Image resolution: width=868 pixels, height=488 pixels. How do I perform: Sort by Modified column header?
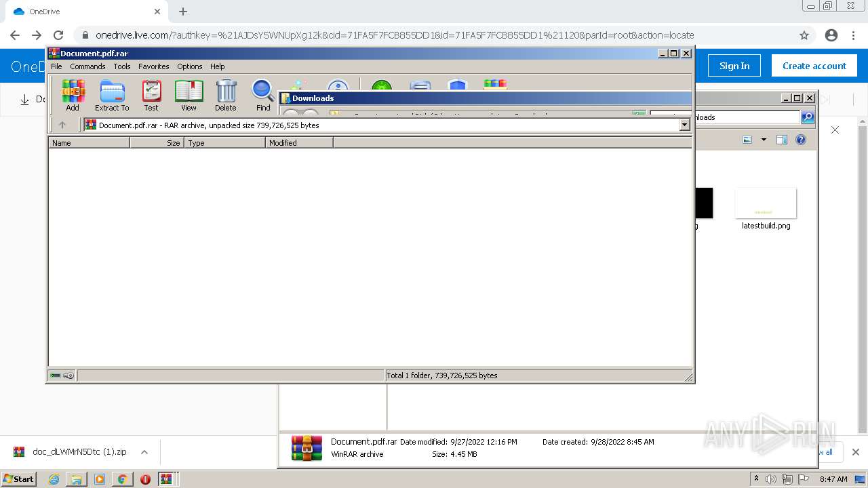click(299, 143)
